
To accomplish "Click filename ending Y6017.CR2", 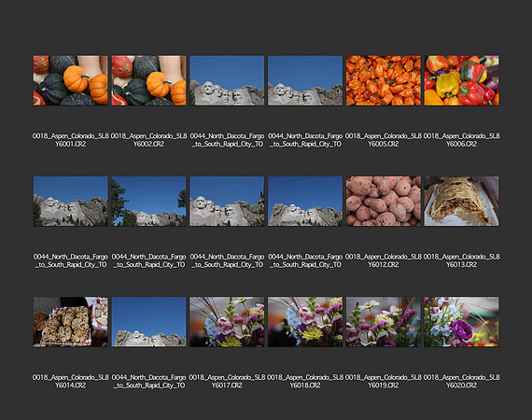I will (x=227, y=382).
